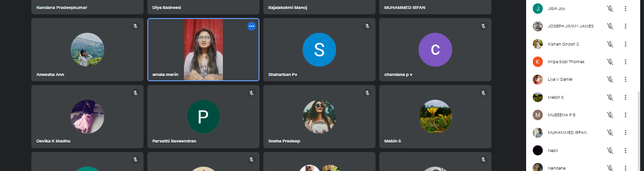644x171 pixels.
Task: Click muted mic icon on Sneha Pradeep tile
Action: click(367, 93)
